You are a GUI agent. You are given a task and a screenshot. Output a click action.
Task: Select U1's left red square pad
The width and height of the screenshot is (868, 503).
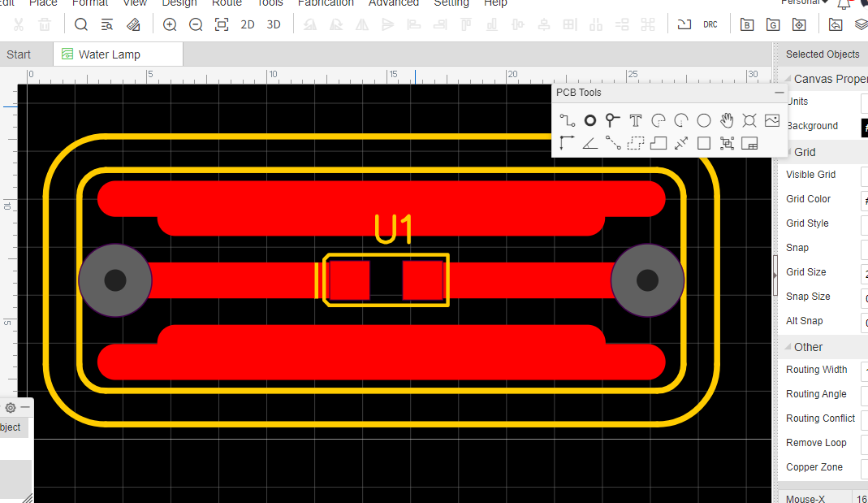click(349, 280)
